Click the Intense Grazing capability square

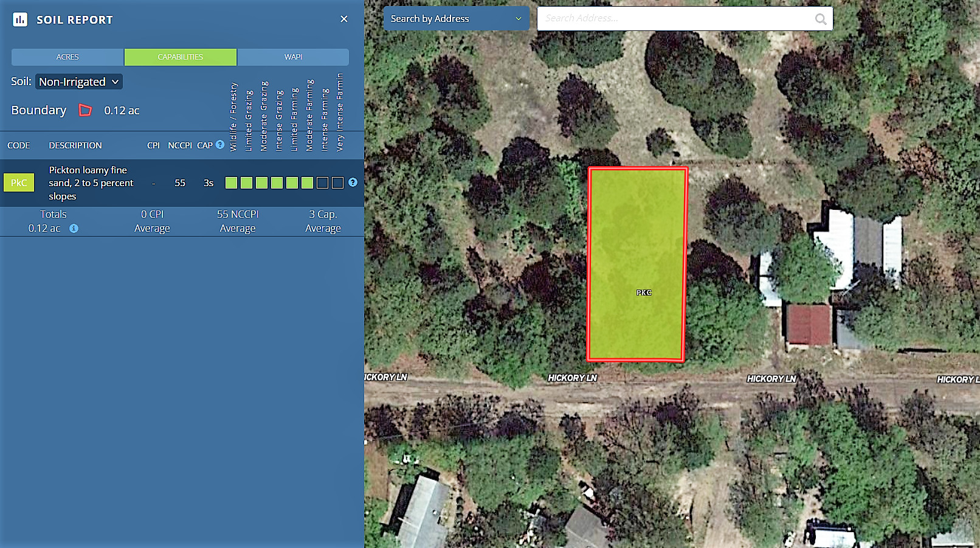coord(277,182)
